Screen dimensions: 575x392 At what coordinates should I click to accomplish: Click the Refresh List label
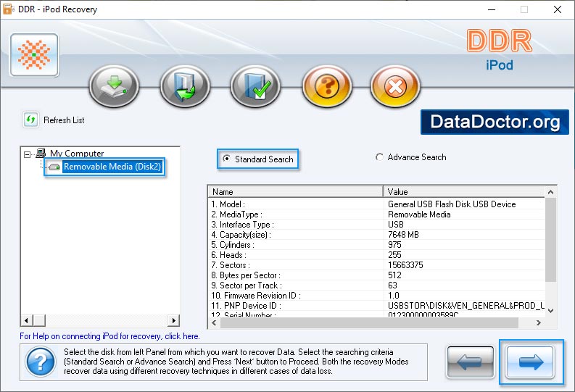tap(64, 120)
